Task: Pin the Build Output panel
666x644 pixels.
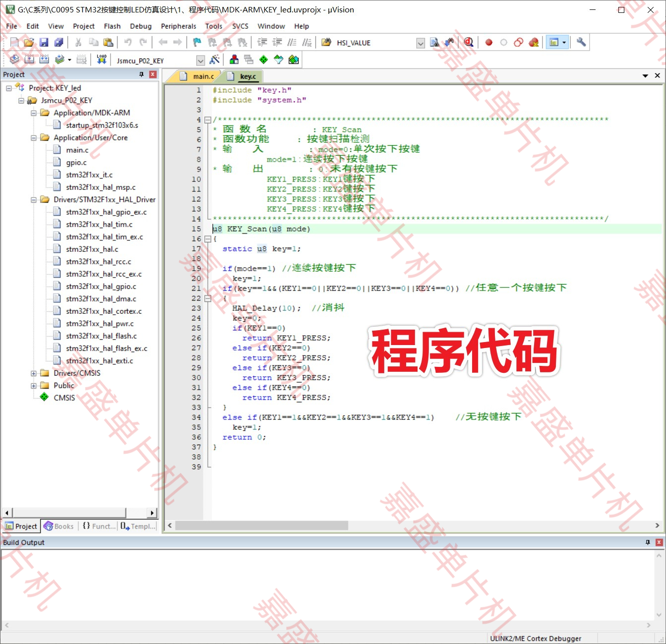Action: [648, 542]
